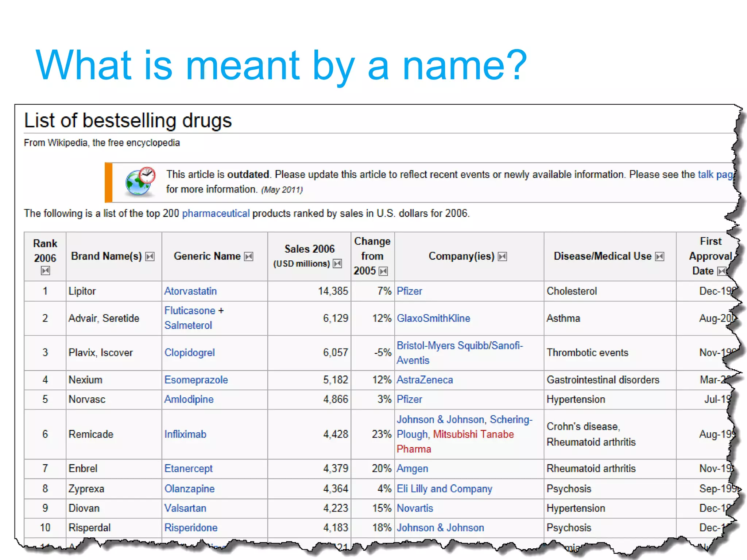Open Pfizer link in Norvasc row
The width and height of the screenshot is (747, 560).
[x=410, y=399]
